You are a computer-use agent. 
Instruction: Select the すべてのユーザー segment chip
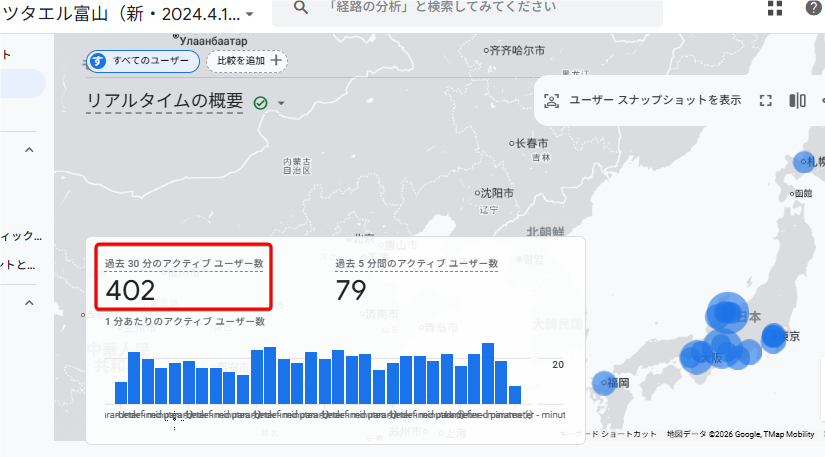pyautogui.click(x=141, y=61)
